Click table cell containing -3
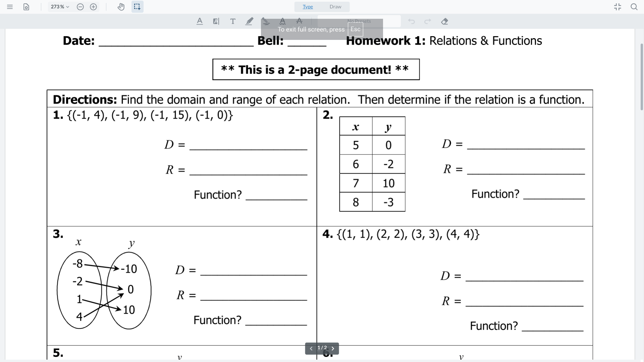The width and height of the screenshot is (644, 362). pyautogui.click(x=389, y=202)
